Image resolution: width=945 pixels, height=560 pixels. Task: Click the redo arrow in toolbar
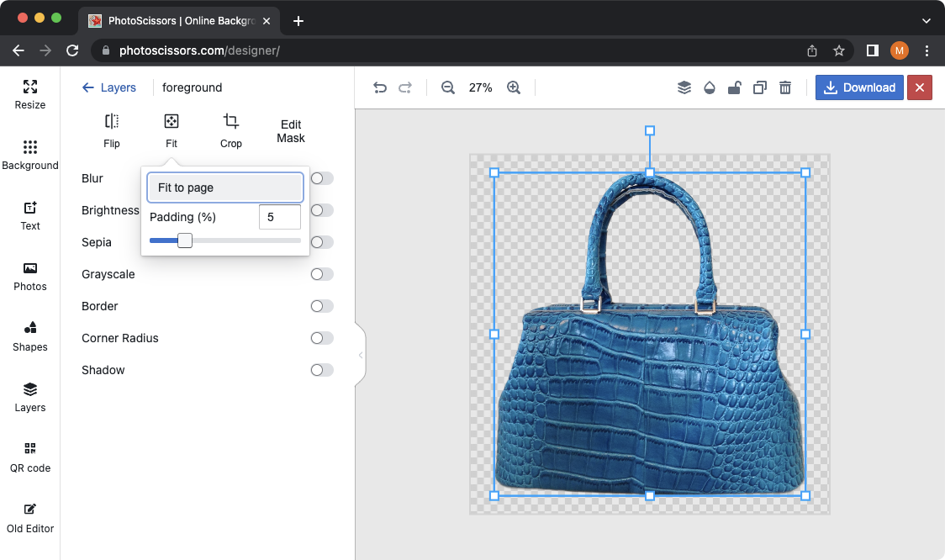tap(405, 87)
